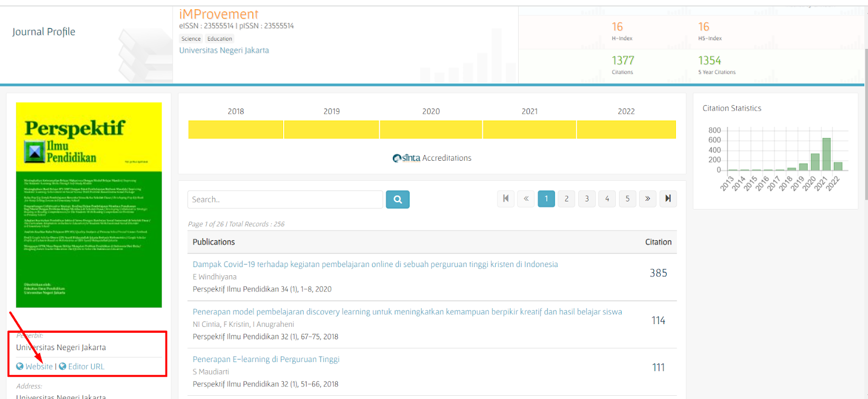Image resolution: width=868 pixels, height=399 pixels.
Task: Click the citation count 385
Action: click(659, 273)
